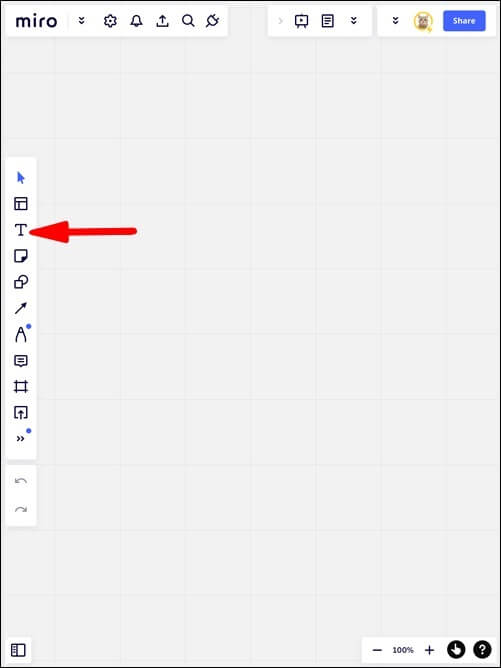Activate the Pen drawing tool
501x668 pixels.
pyautogui.click(x=20, y=334)
